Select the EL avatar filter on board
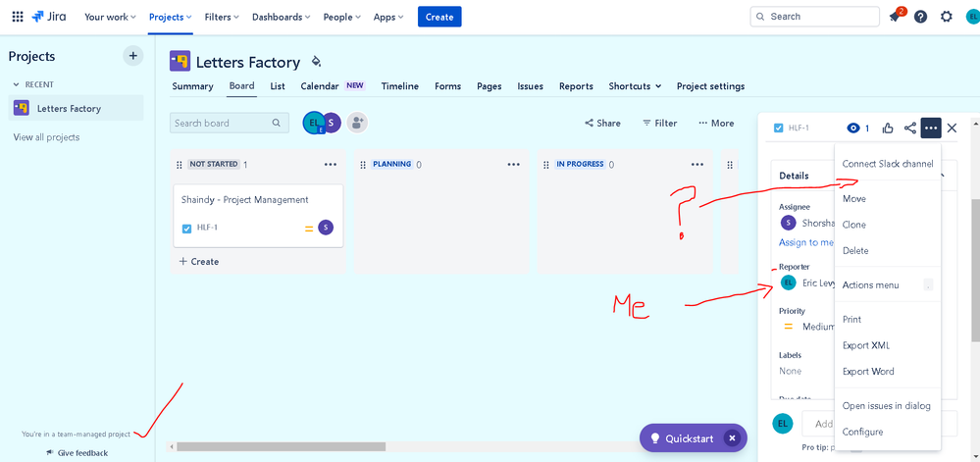The width and height of the screenshot is (980, 462). click(313, 124)
